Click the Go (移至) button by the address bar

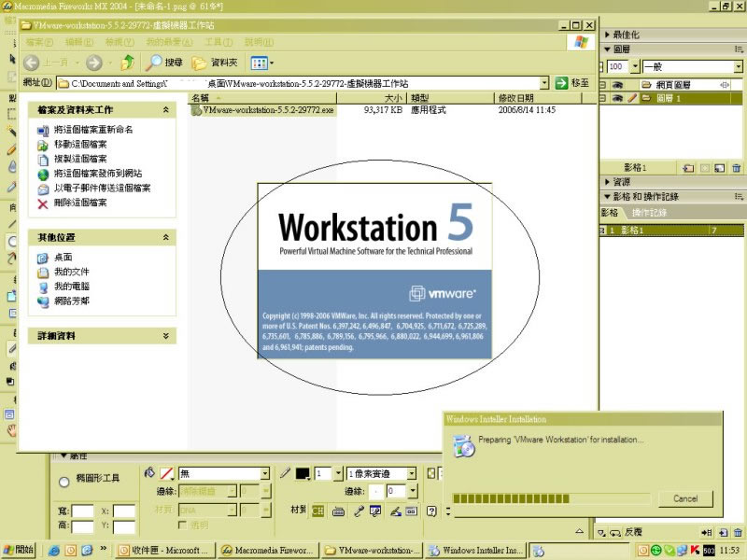click(572, 83)
